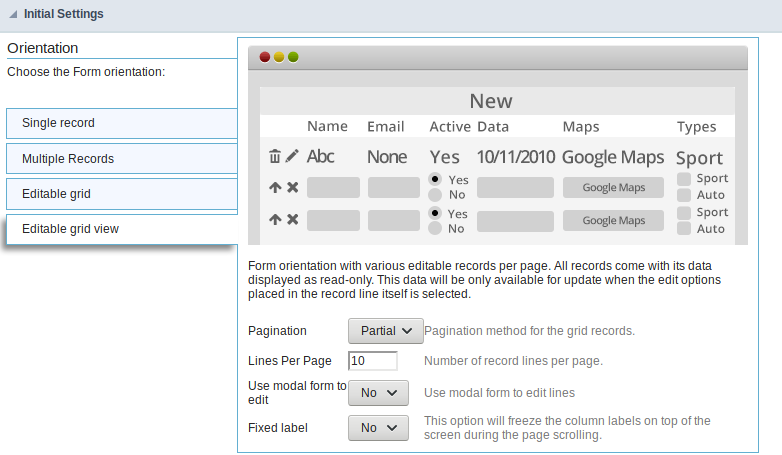Click the Orientation heading

tap(43, 48)
